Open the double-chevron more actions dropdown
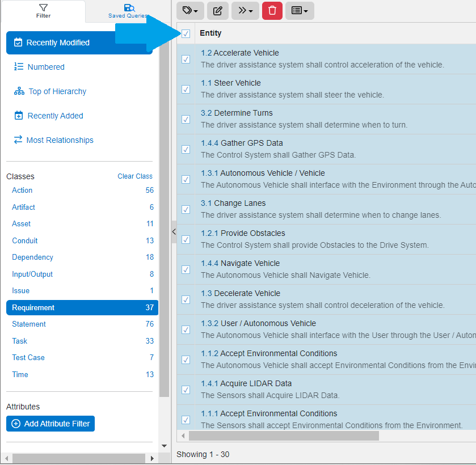 point(245,11)
